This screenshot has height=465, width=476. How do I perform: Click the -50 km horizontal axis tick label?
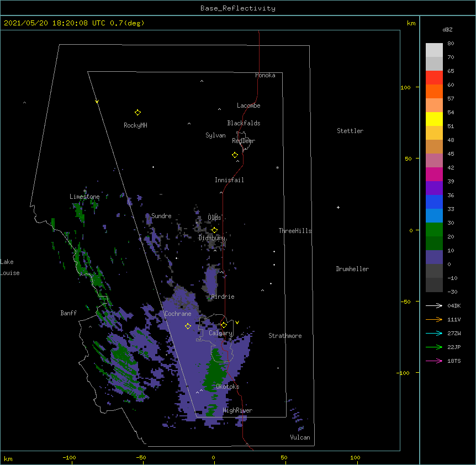point(141,457)
